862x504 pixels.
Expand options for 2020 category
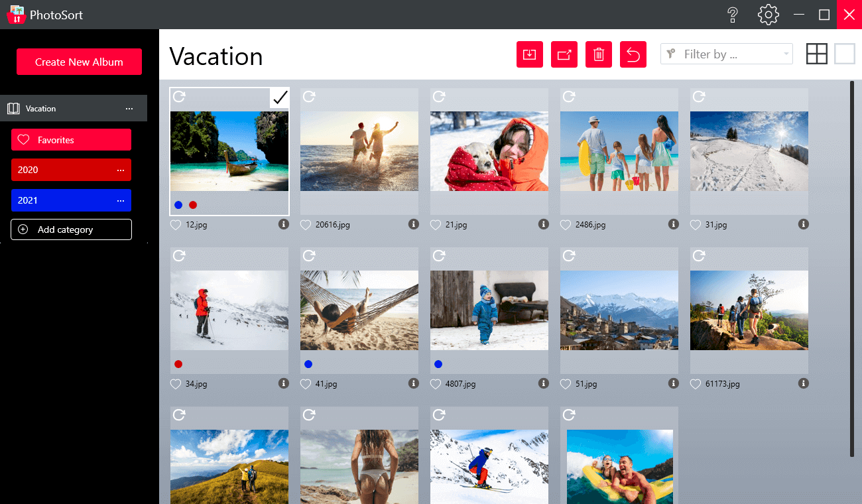click(x=121, y=170)
